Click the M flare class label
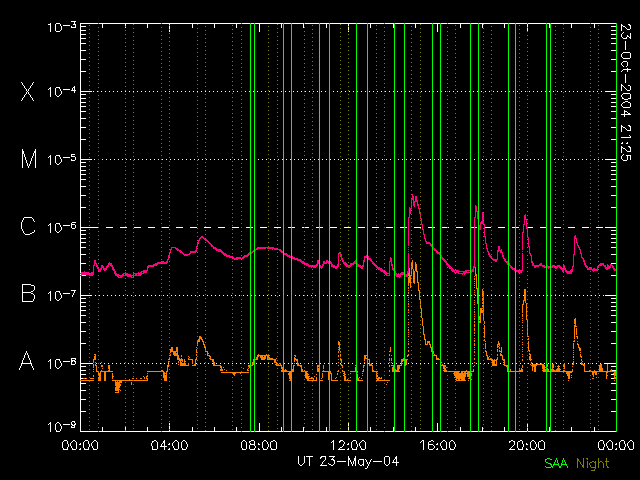The width and height of the screenshot is (640, 480). click(x=29, y=159)
